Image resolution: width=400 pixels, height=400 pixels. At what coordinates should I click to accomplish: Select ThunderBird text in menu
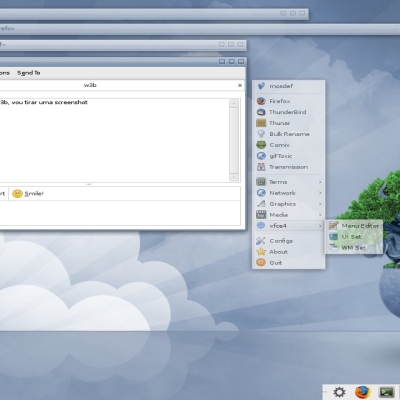pyautogui.click(x=287, y=112)
